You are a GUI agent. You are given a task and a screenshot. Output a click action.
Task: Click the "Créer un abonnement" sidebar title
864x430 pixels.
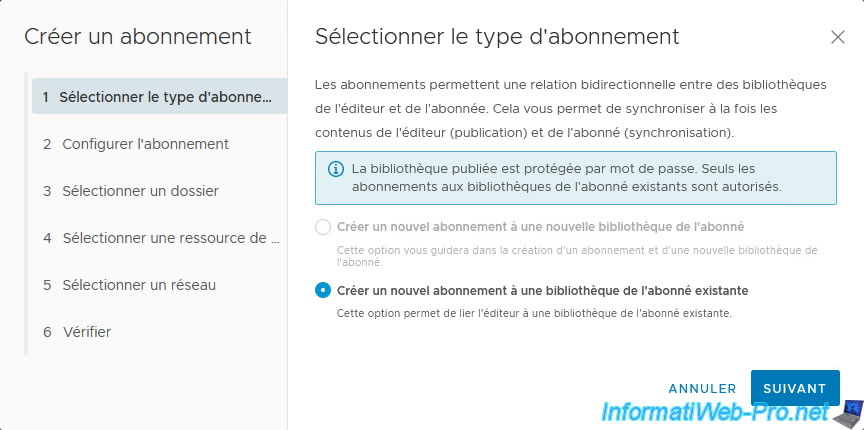138,38
